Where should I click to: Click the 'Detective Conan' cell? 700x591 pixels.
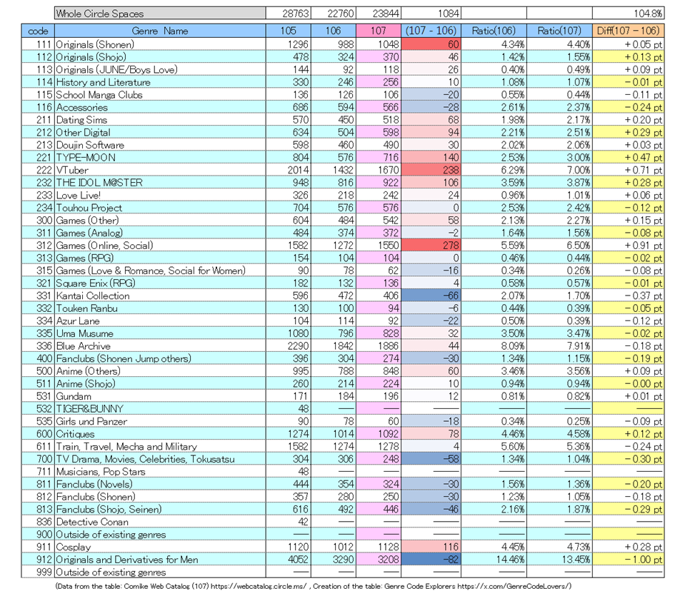[160, 522]
